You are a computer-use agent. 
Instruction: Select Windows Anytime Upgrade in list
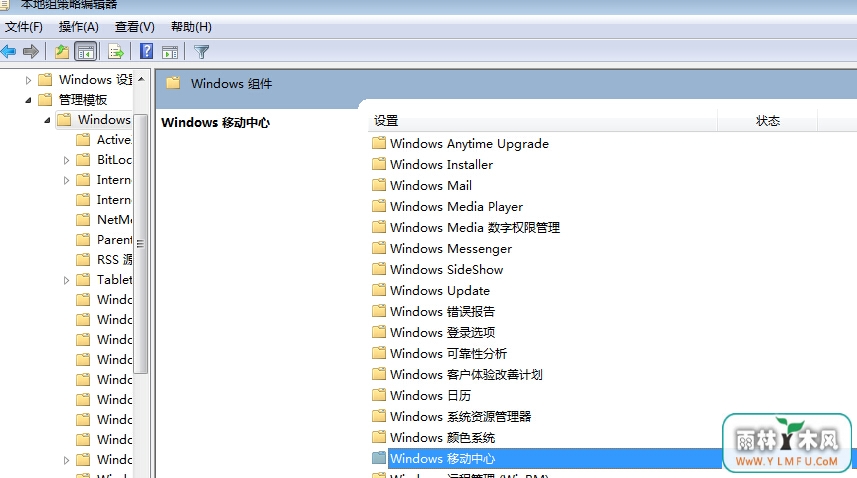point(469,143)
